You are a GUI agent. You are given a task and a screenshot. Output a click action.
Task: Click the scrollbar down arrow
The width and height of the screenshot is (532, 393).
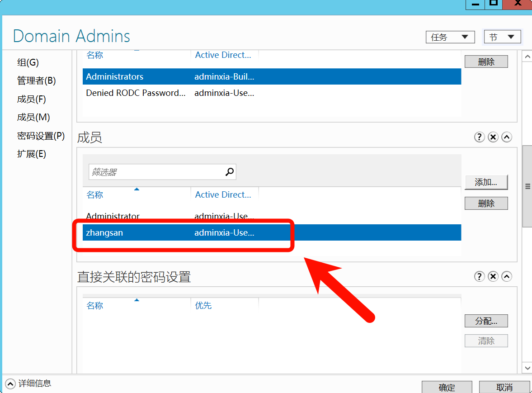[527, 367]
